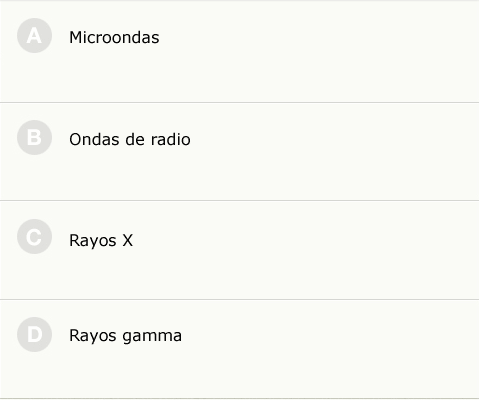
Task: Click the Microondas answer text
Action: coord(114,37)
